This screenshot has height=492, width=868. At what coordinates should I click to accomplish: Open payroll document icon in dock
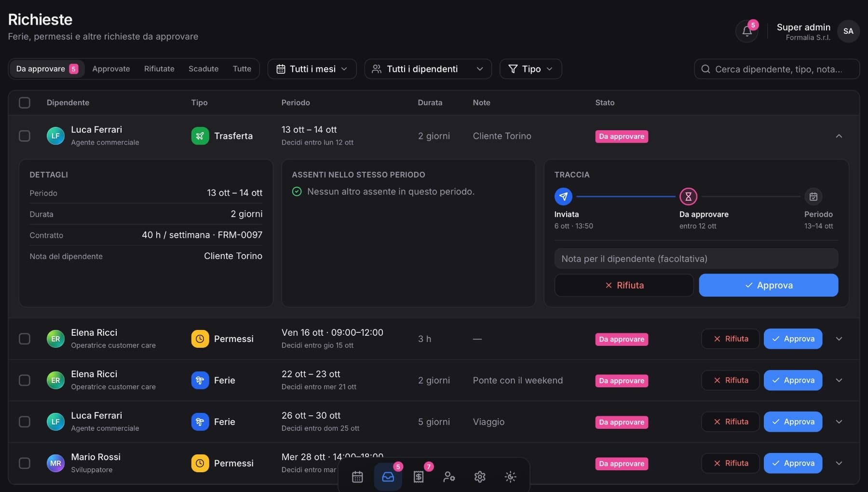419,477
